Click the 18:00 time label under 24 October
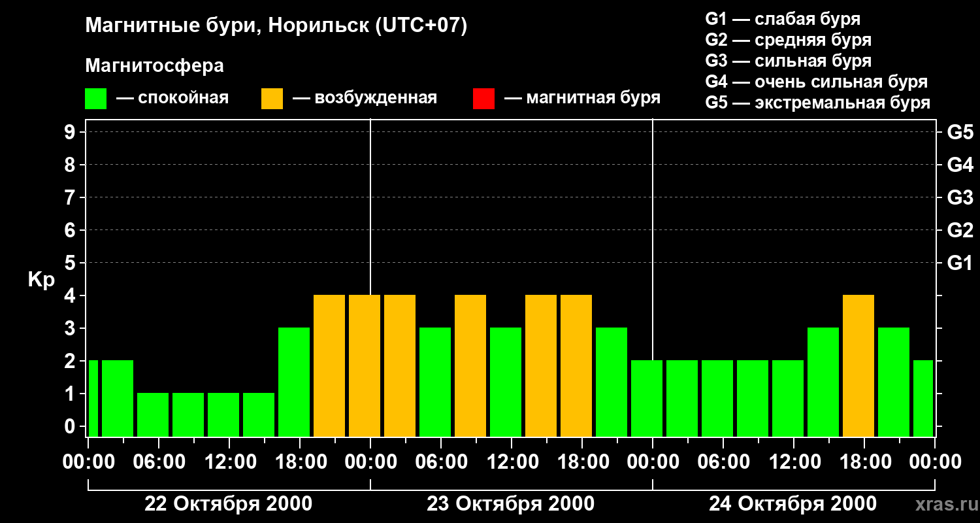This screenshot has width=980, height=523. [x=864, y=462]
